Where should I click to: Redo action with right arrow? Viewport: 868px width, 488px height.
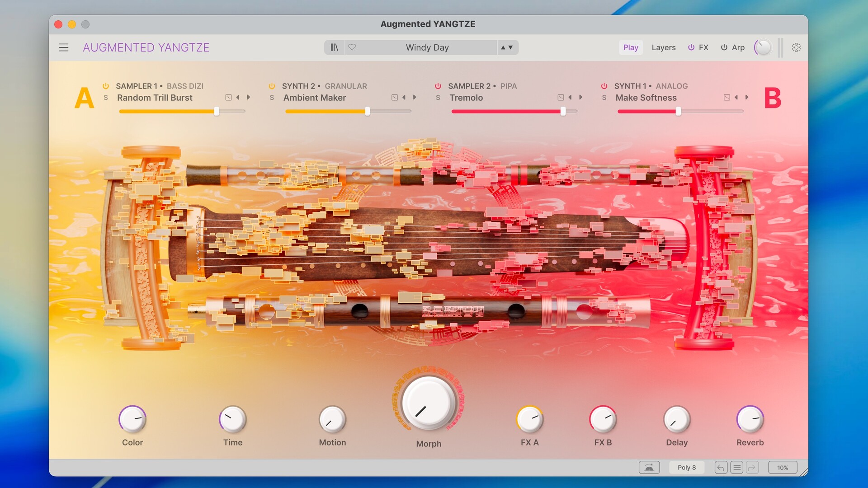pos(752,467)
